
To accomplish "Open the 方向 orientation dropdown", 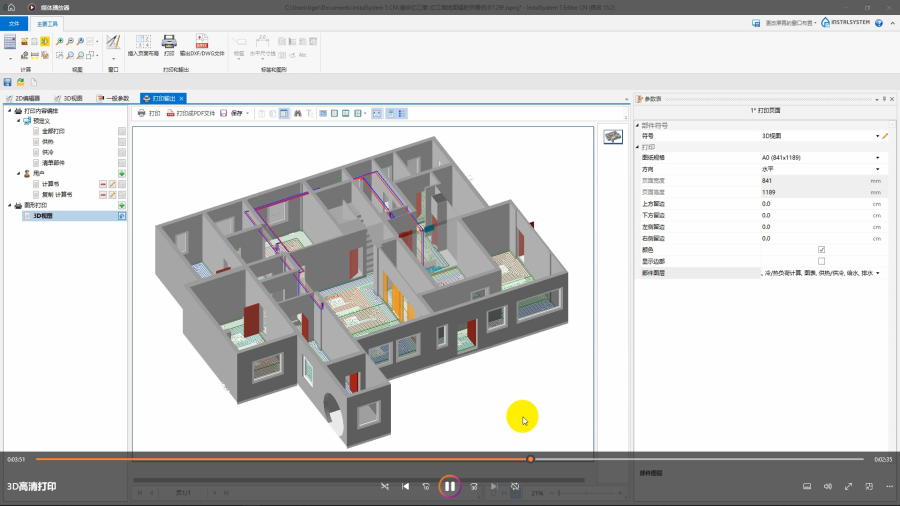I will click(x=878, y=169).
